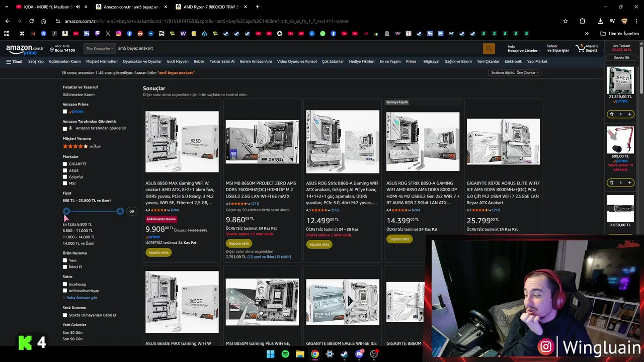Click Sepete Git in cart sidebar

point(621,58)
